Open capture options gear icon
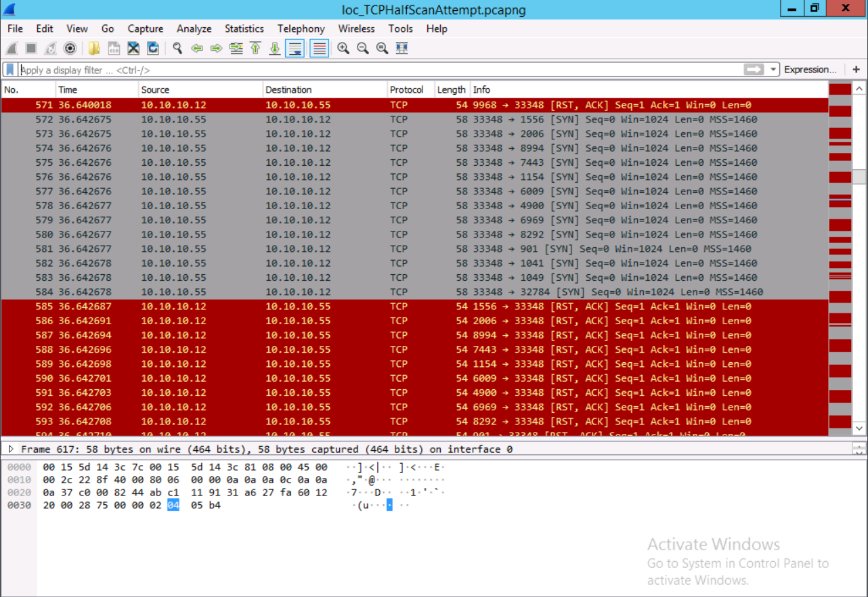 tap(70, 48)
